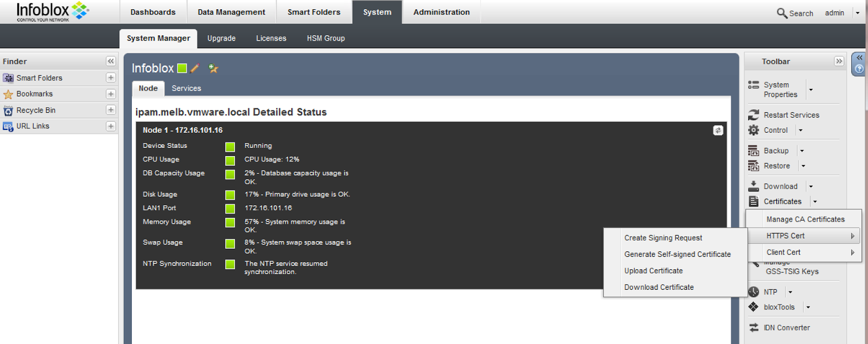This screenshot has width=868, height=344.
Task: Select the System Manager sub-tab
Action: [158, 38]
